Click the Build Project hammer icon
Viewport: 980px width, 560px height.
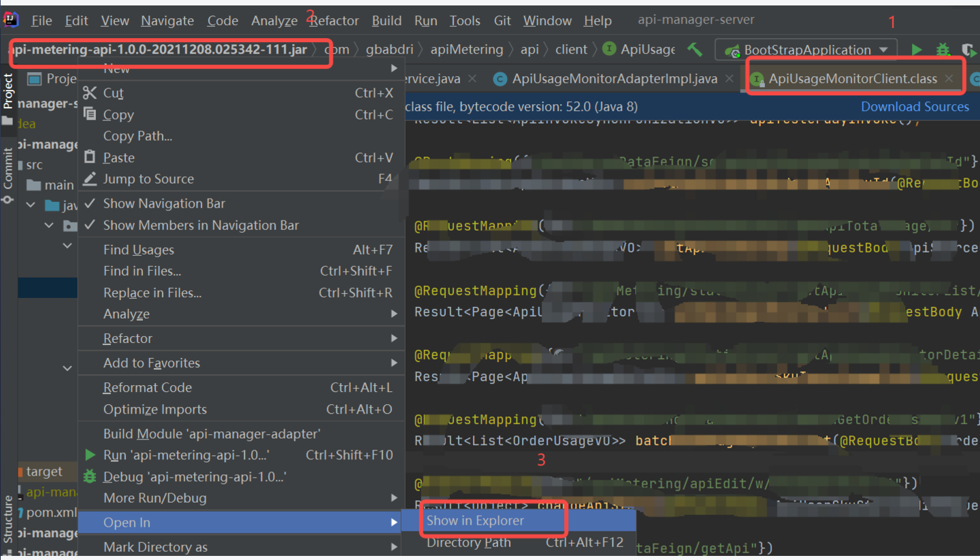(695, 49)
